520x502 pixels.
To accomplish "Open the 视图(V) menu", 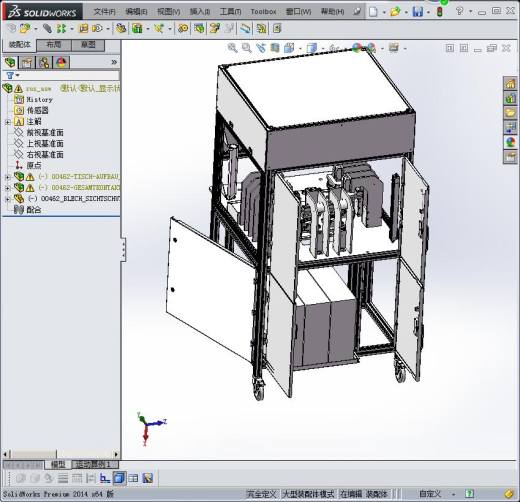I will (x=168, y=12).
